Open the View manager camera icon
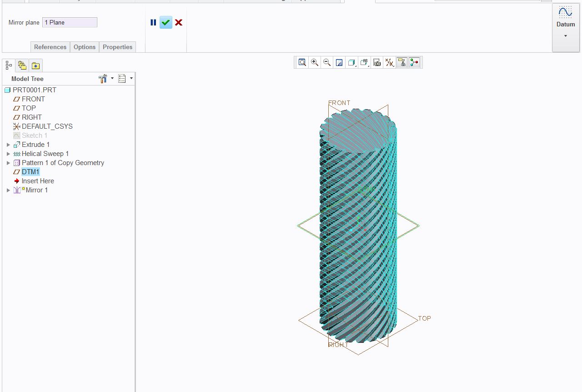Image resolution: width=582 pixels, height=392 pixels. (x=377, y=63)
